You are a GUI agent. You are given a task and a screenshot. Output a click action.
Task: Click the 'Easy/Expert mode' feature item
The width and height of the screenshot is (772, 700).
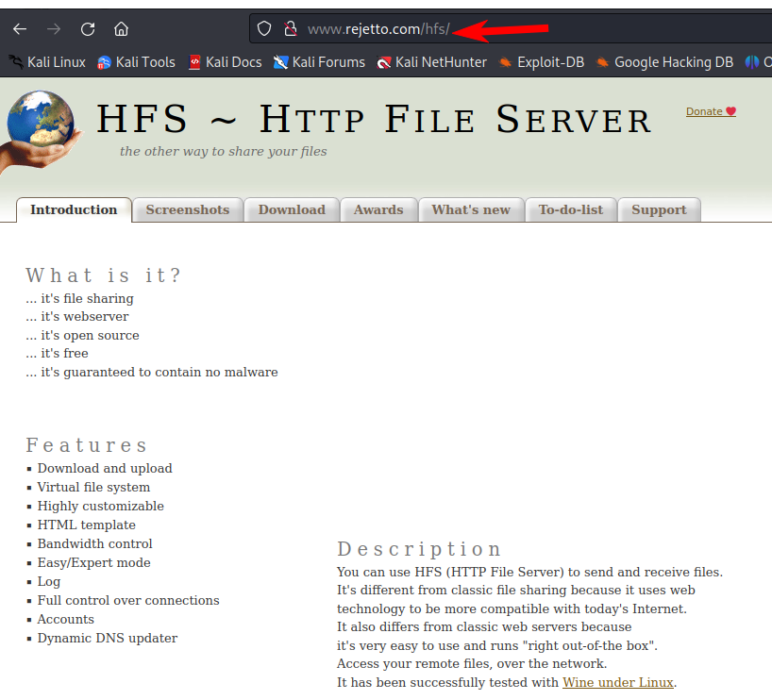[x=94, y=562]
